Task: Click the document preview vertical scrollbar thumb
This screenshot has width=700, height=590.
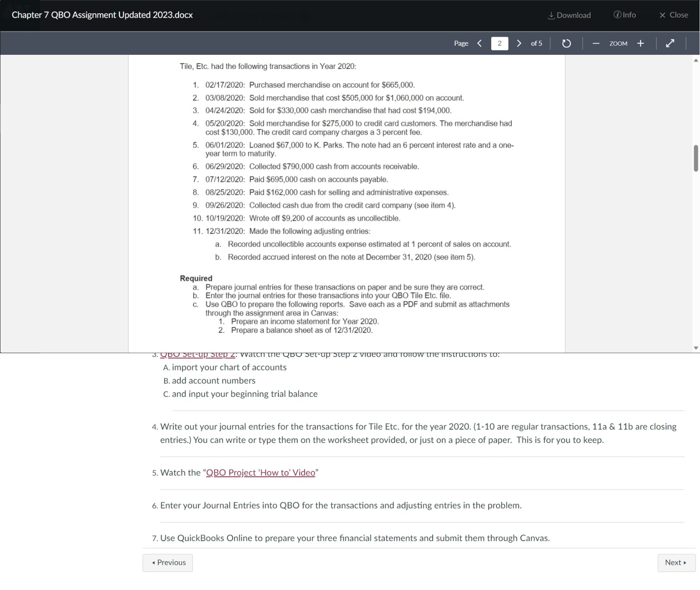Action: 696,158
